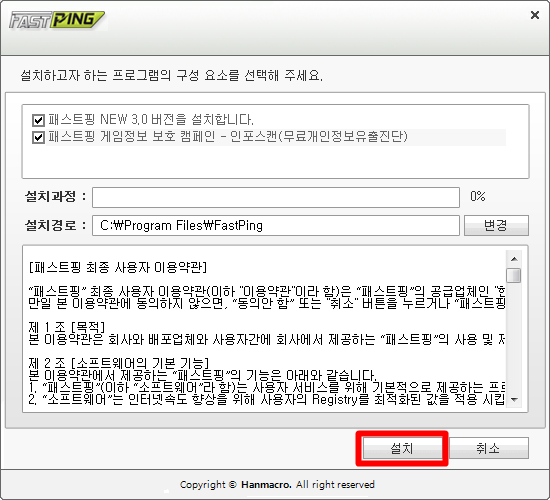Click the 패스트핑 최종 사용자 이용약관 heading text
550x500 pixels.
pyautogui.click(x=118, y=268)
